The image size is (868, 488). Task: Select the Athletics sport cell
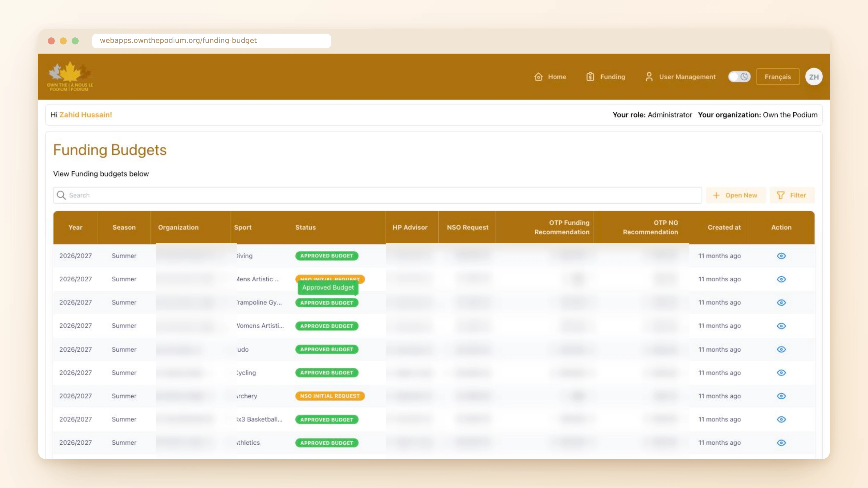pyautogui.click(x=248, y=442)
